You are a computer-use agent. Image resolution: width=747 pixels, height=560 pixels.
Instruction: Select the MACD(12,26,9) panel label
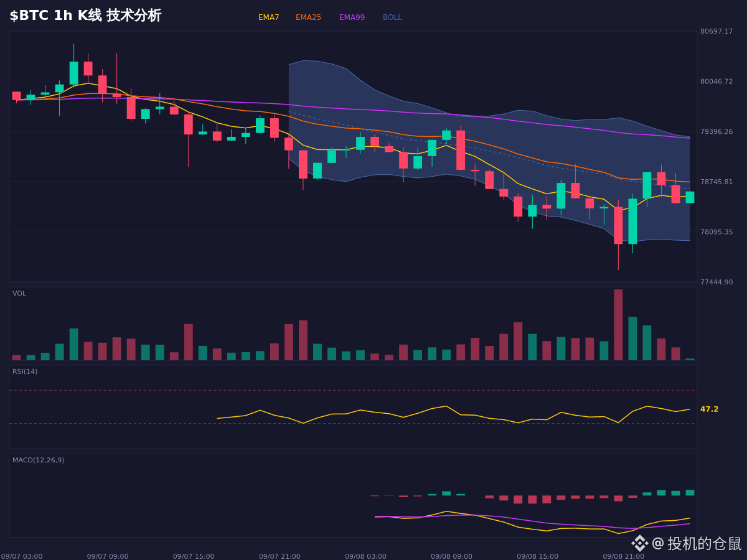click(x=39, y=460)
